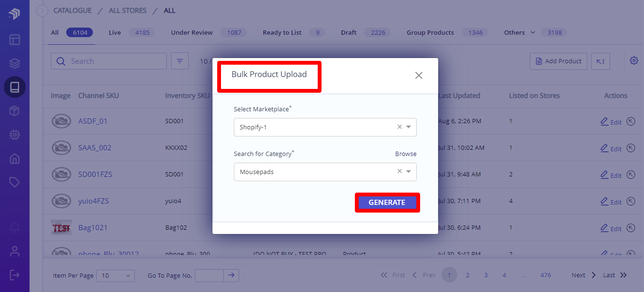Clear the Shopify-1 marketplace selection

coord(400,127)
